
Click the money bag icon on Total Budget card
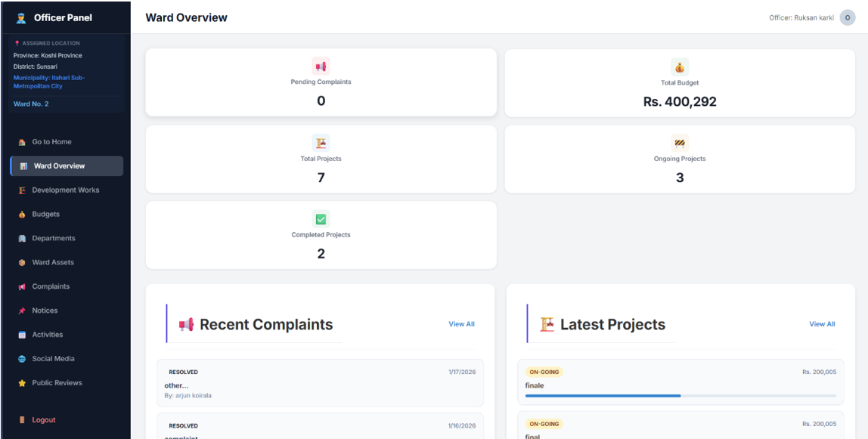[x=680, y=67]
